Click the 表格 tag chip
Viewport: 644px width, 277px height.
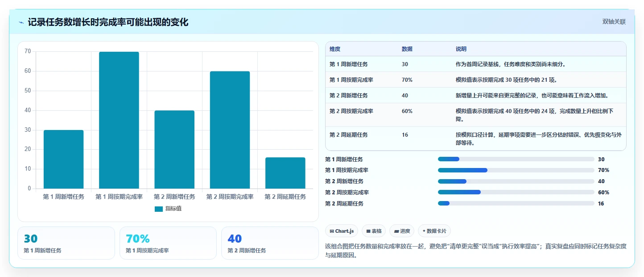374,231
